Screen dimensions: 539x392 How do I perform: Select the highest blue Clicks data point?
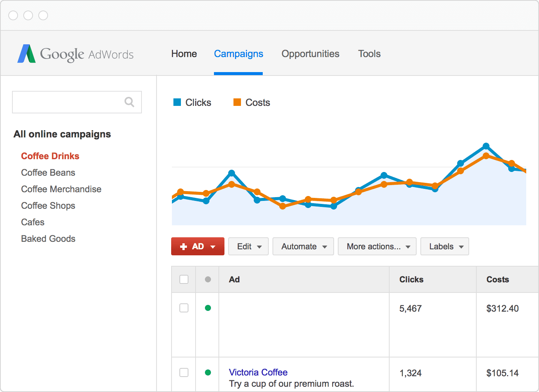(486, 146)
